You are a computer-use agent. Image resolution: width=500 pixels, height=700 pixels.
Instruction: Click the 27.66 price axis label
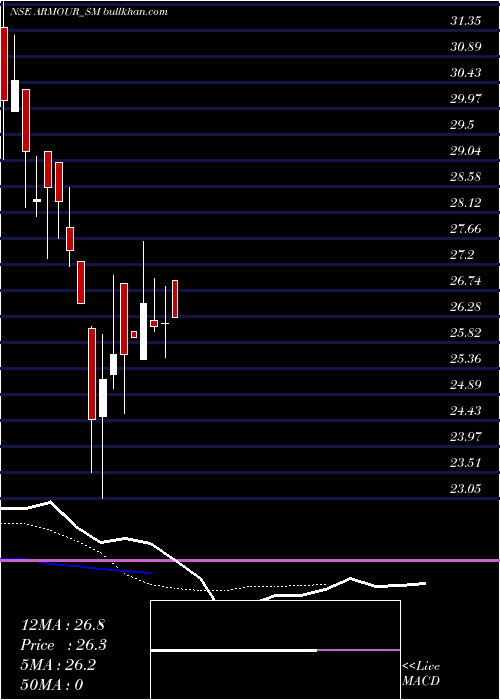[466, 229]
